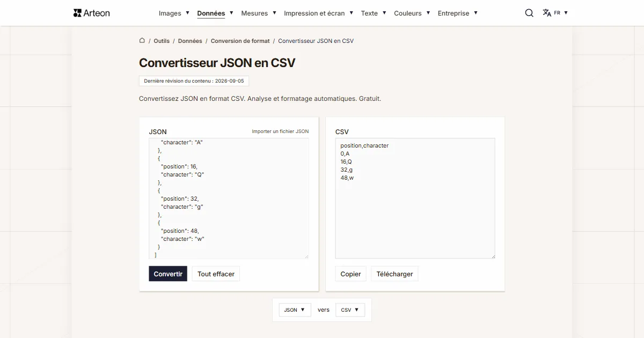Click the 'vers' label between format selectors
This screenshot has height=338, width=644.
tap(324, 310)
